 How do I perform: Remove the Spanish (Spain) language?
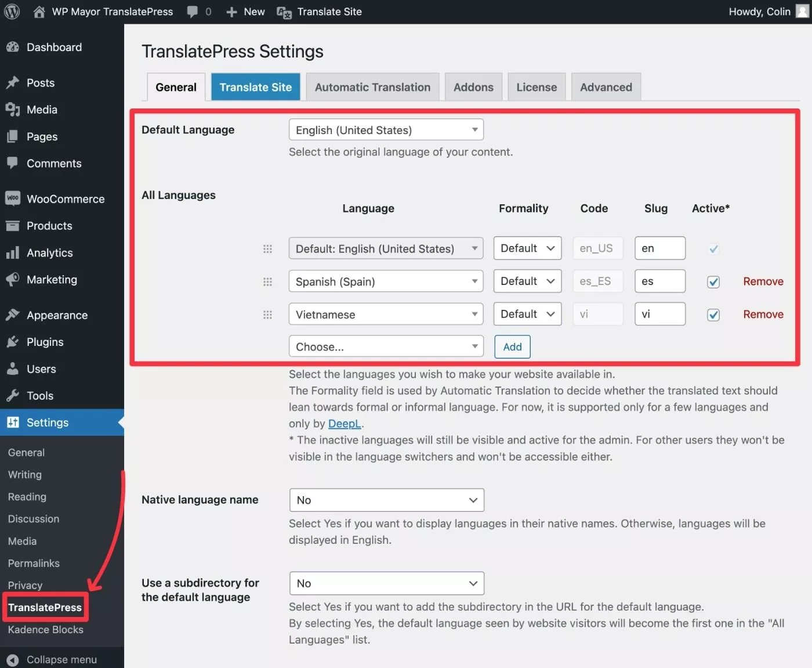(x=763, y=281)
